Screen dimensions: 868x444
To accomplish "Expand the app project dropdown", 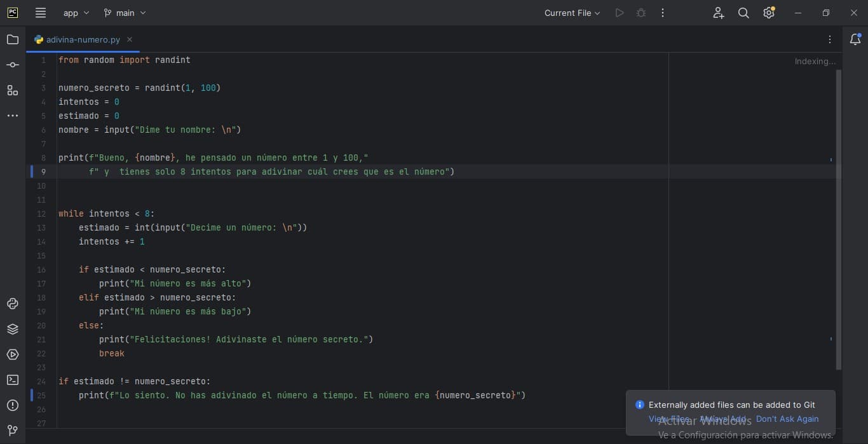I will click(76, 13).
